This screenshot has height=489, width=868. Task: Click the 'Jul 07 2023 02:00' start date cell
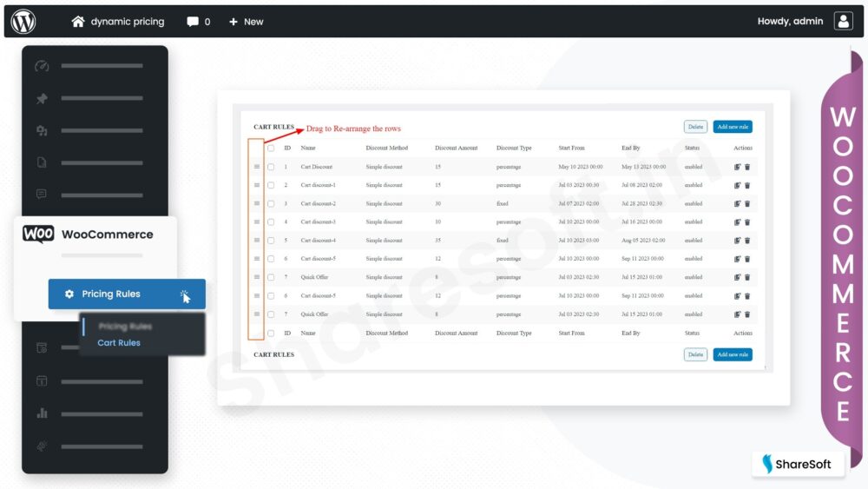[578, 204]
